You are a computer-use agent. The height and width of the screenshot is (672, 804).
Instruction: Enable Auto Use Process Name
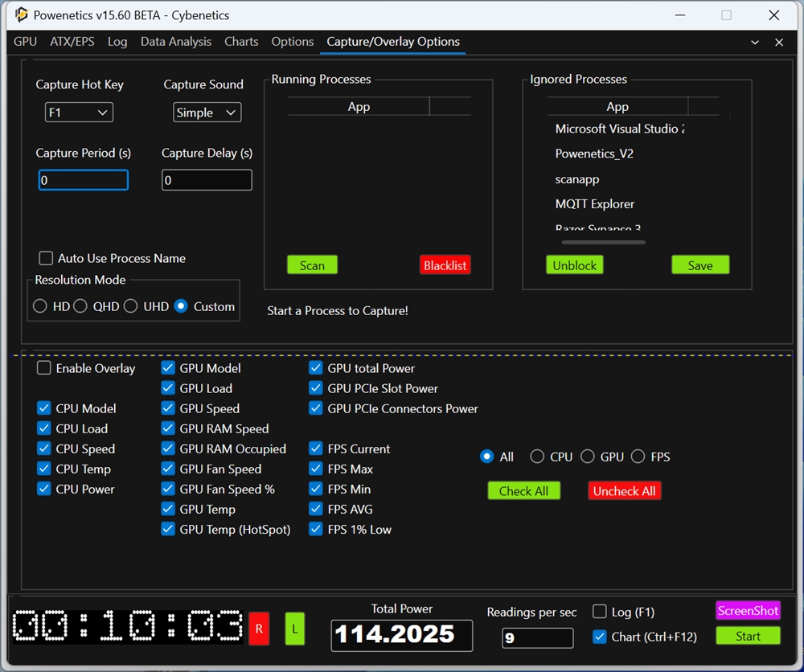click(x=47, y=258)
